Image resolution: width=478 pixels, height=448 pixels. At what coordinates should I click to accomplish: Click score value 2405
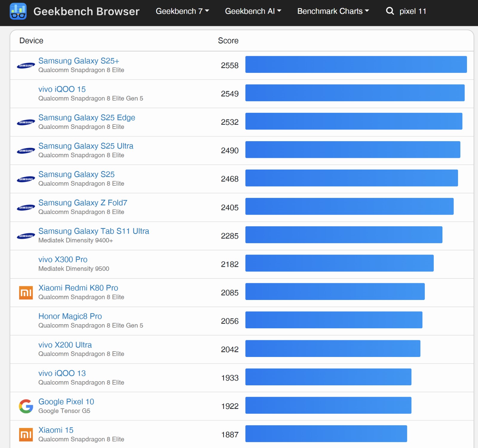[230, 207]
